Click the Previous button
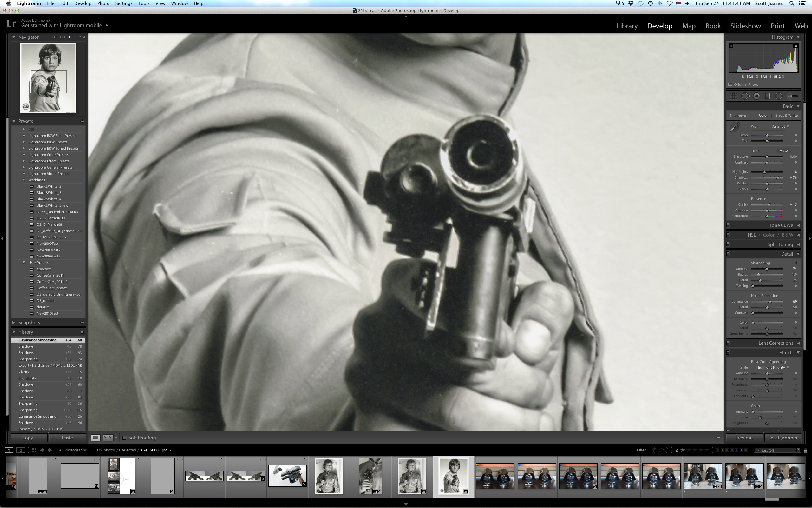The height and width of the screenshot is (508, 812). coord(744,438)
